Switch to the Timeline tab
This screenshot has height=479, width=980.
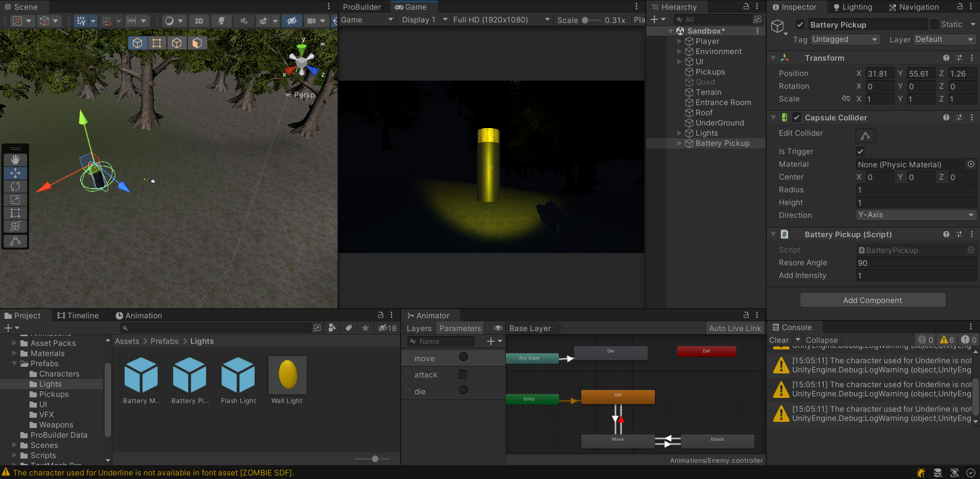point(78,316)
